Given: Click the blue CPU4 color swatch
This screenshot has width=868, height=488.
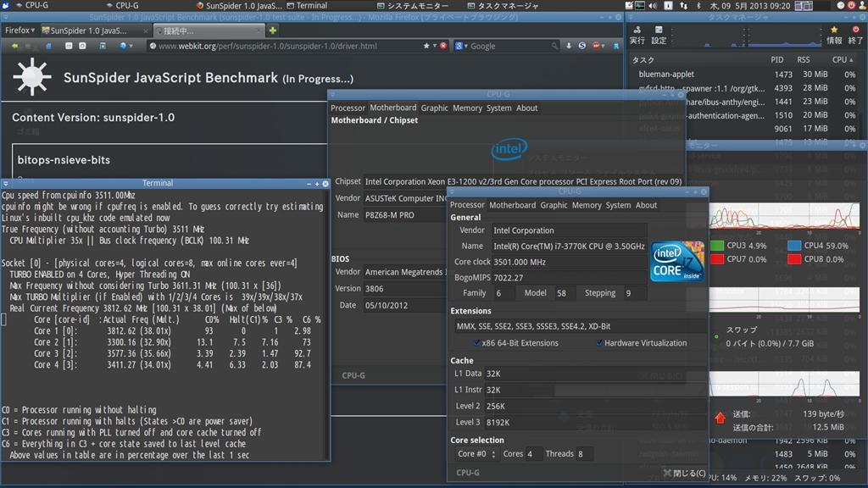Looking at the screenshot, I should 794,246.
